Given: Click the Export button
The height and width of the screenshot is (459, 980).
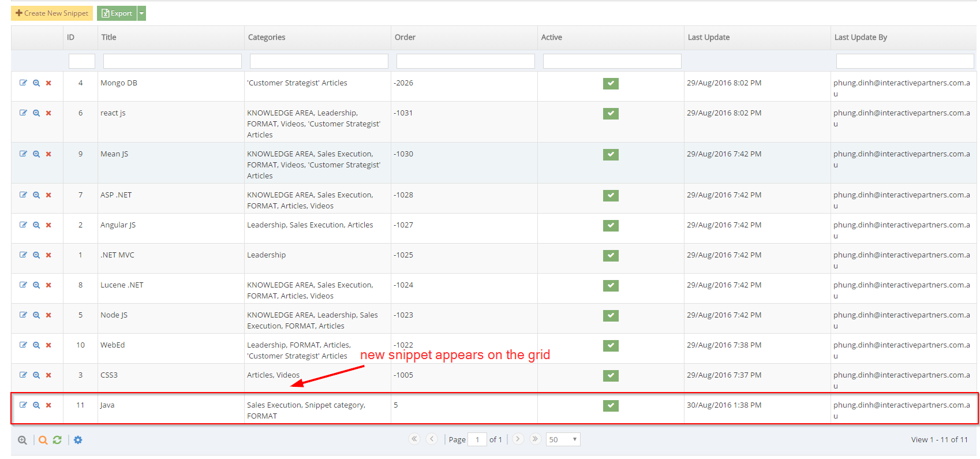Looking at the screenshot, I should [x=117, y=13].
